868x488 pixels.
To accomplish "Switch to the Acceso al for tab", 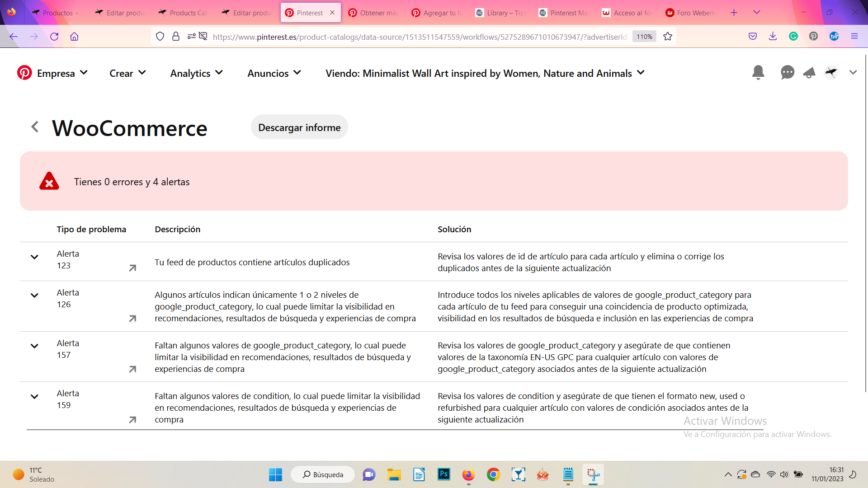I will click(628, 13).
